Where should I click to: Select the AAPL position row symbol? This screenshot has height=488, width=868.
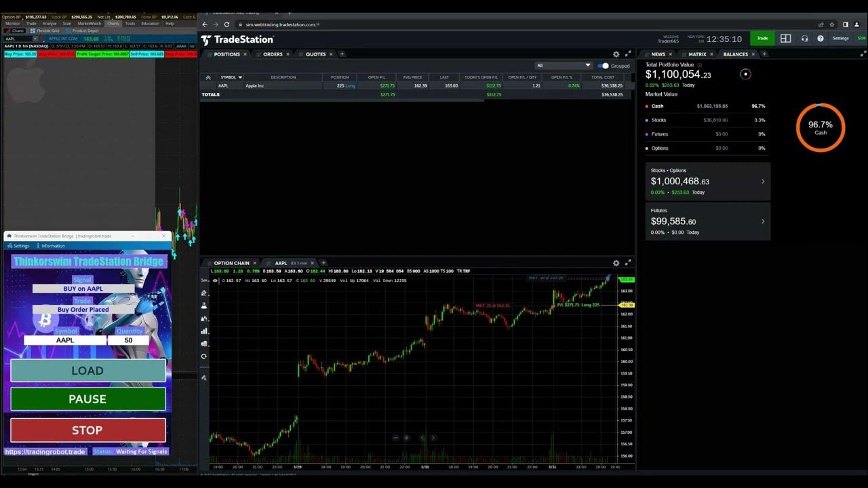223,86
